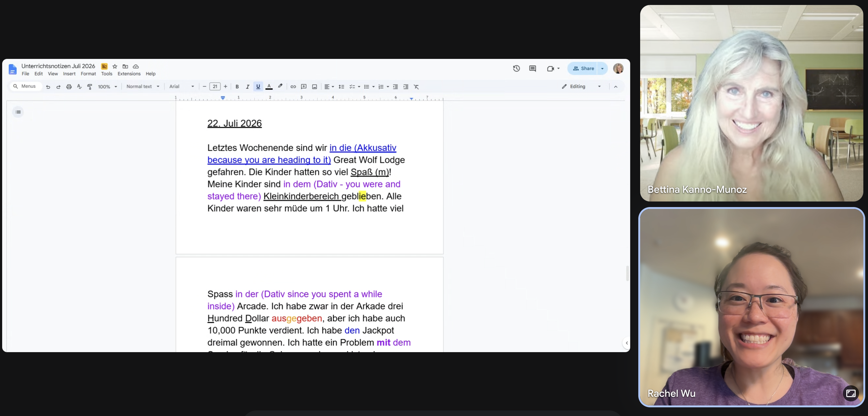Open the Help menu
Screen dimensions: 868x416
[151, 74]
